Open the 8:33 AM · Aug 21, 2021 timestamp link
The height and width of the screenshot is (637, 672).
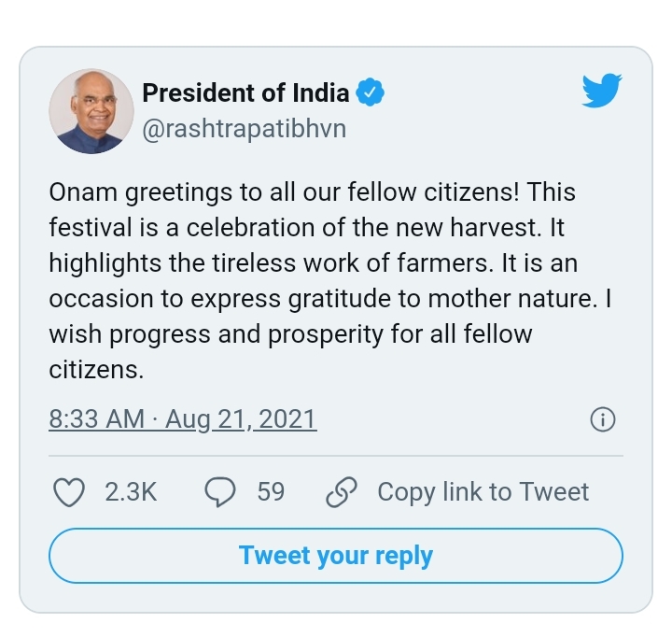[x=183, y=419]
